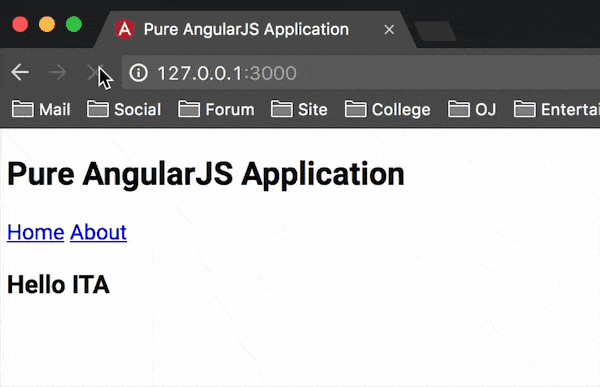Click the green fullscreen window button

pyautogui.click(x=74, y=24)
